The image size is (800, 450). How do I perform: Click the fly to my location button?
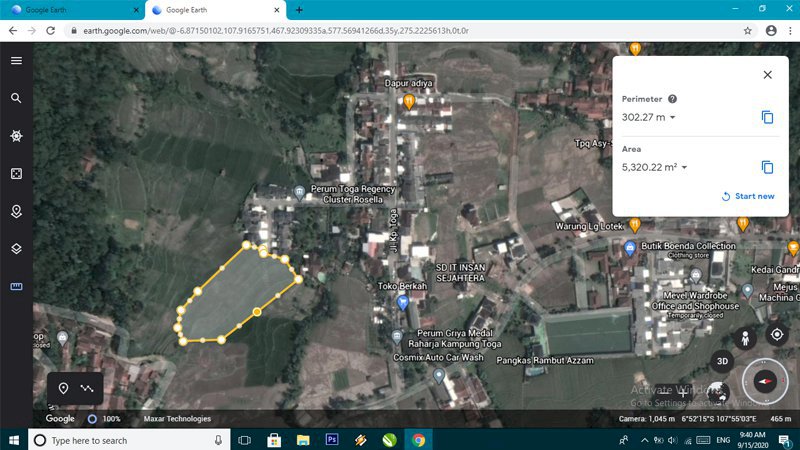coord(776,334)
